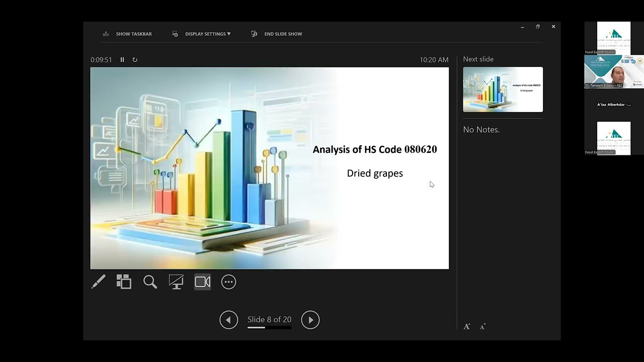Screen dimensions: 644x362
Task: Select the A'laa Alberkdar participant tile
Action: (614, 105)
